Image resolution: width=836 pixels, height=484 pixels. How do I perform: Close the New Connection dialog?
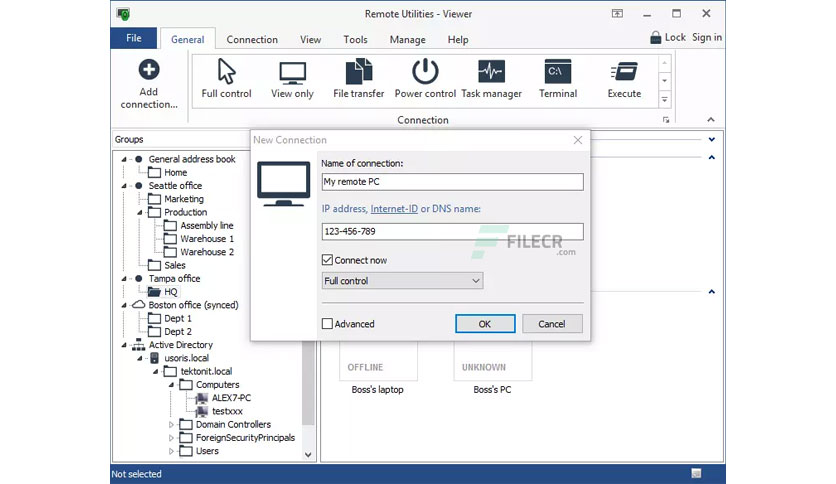(578, 140)
